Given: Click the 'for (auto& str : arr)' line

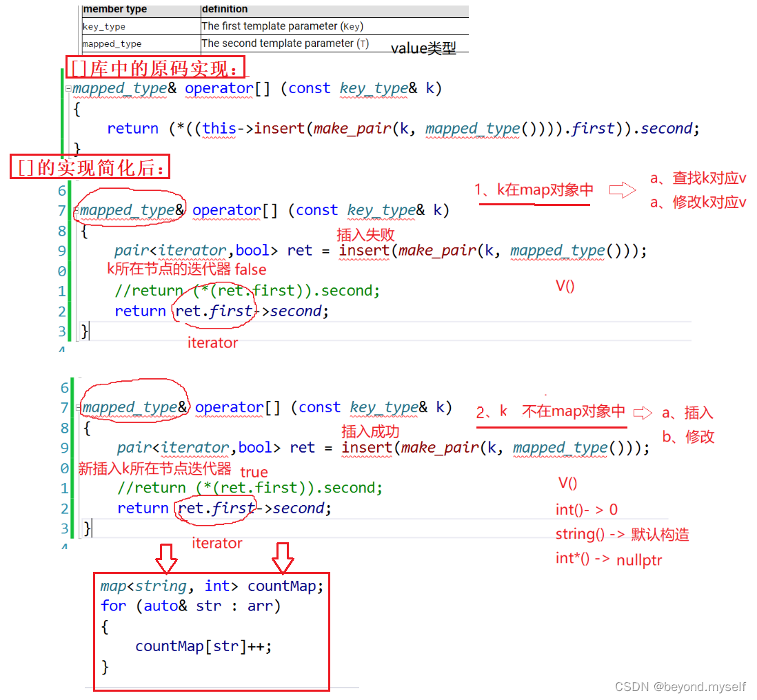Looking at the screenshot, I should (190, 606).
